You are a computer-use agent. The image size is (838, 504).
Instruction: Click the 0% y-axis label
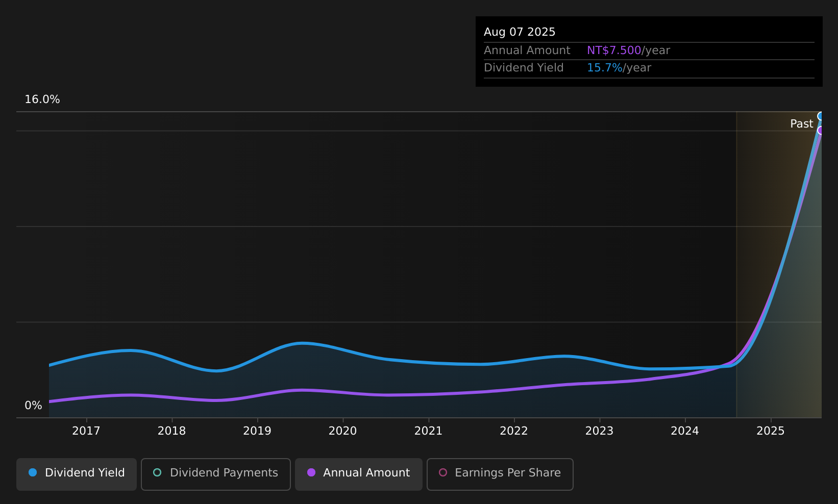33,406
